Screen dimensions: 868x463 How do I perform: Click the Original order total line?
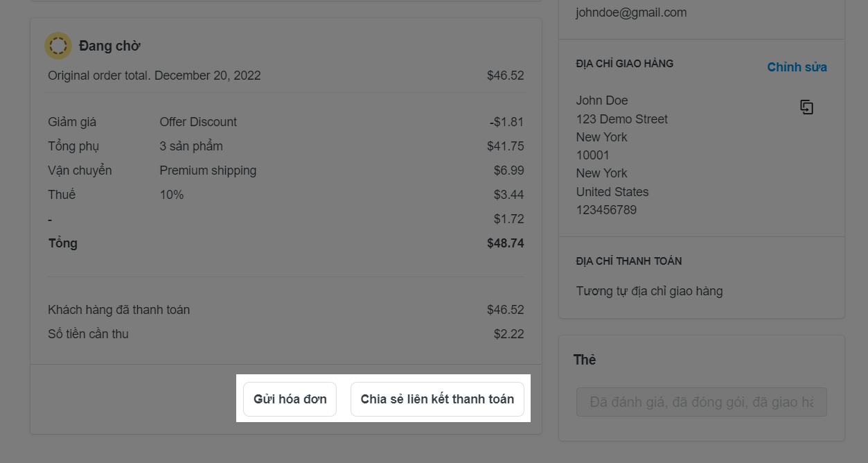coord(154,76)
